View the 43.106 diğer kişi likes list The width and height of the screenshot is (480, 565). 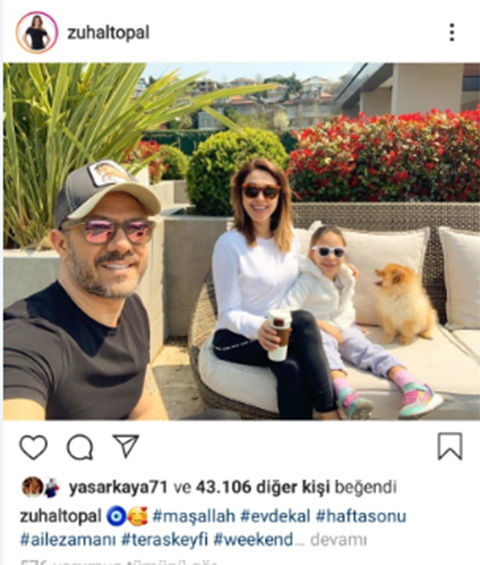pos(263,487)
